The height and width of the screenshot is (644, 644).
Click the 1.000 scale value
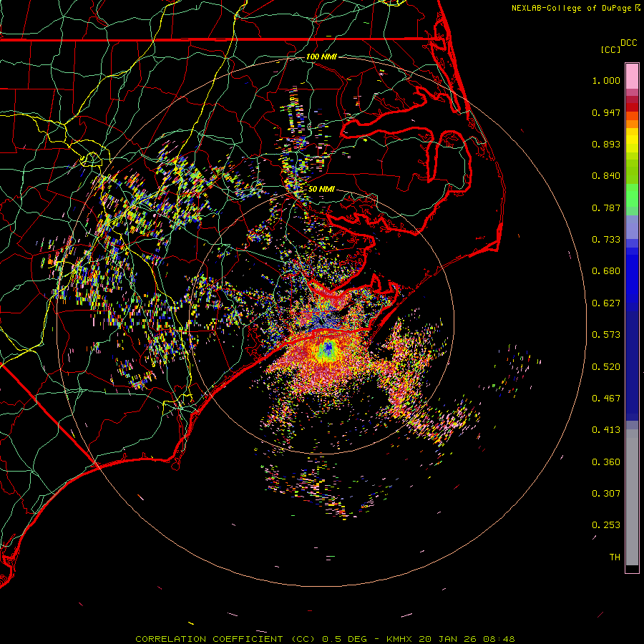[606, 80]
